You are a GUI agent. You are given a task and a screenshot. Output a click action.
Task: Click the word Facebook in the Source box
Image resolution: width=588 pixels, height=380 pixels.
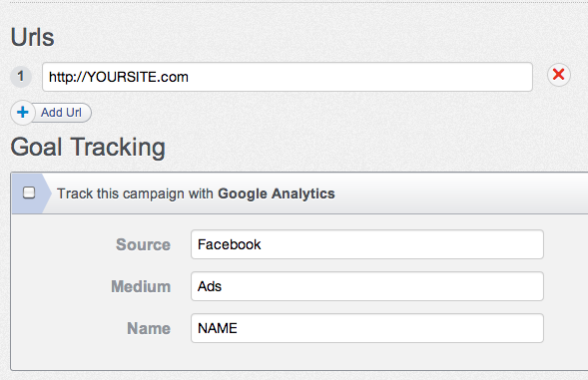point(230,244)
